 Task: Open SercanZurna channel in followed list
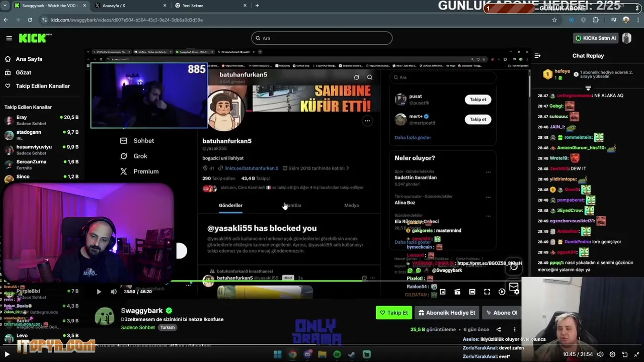[41, 164]
